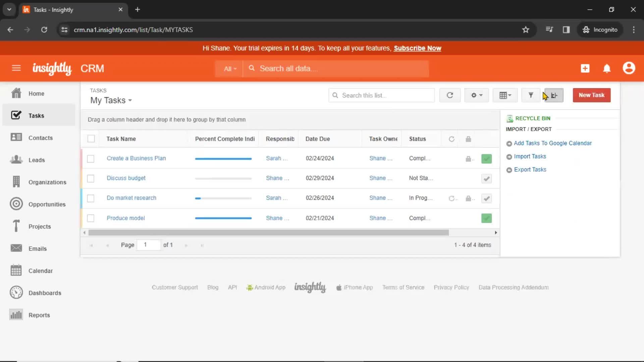Click the Dashboards gauge icon
Image resolution: width=644 pixels, height=362 pixels.
tap(16, 293)
